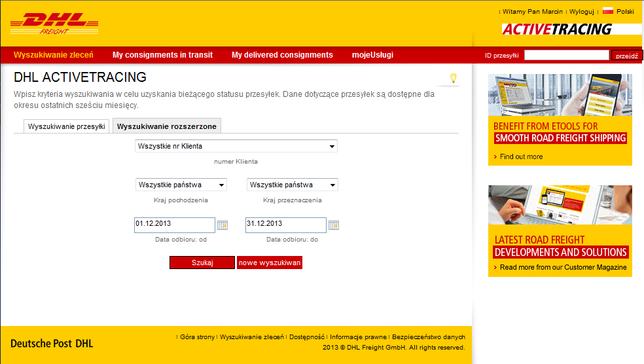
Task: Click the Customer Magazine banner image
Action: tap(560, 205)
